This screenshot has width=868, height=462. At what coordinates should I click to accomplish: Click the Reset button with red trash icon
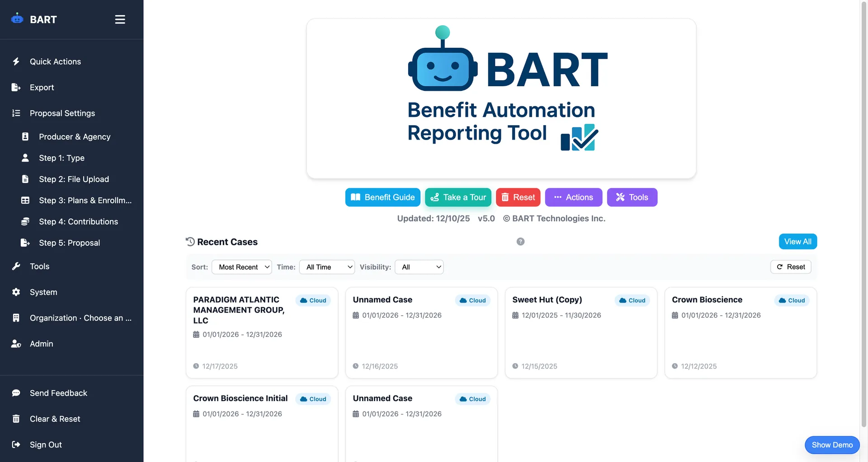point(518,197)
